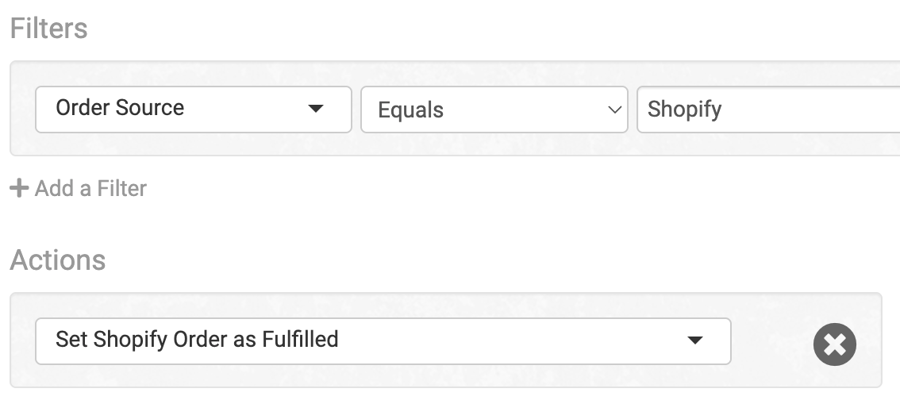Click the Order Source dropdown arrow
This screenshot has width=900, height=400.
(x=316, y=108)
